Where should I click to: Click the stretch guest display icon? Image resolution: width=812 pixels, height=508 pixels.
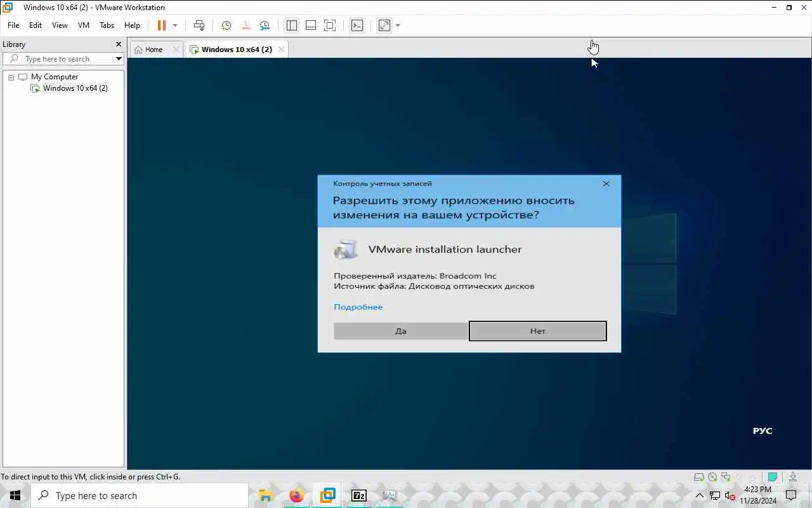384,25
